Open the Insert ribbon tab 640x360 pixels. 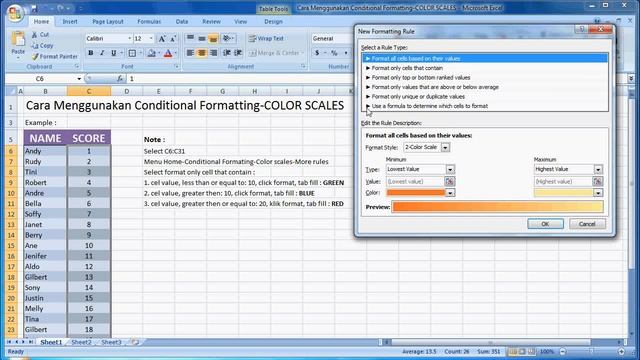click(x=70, y=22)
